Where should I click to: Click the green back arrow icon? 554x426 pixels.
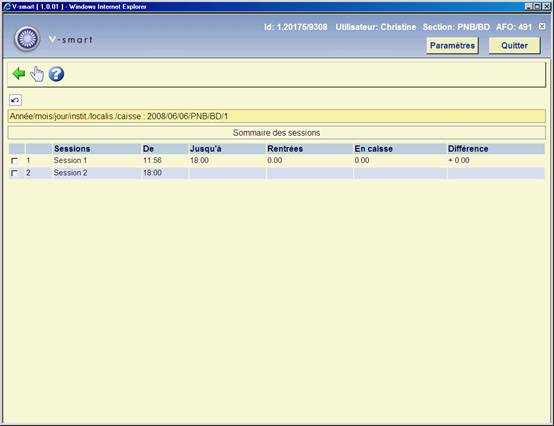pyautogui.click(x=18, y=74)
